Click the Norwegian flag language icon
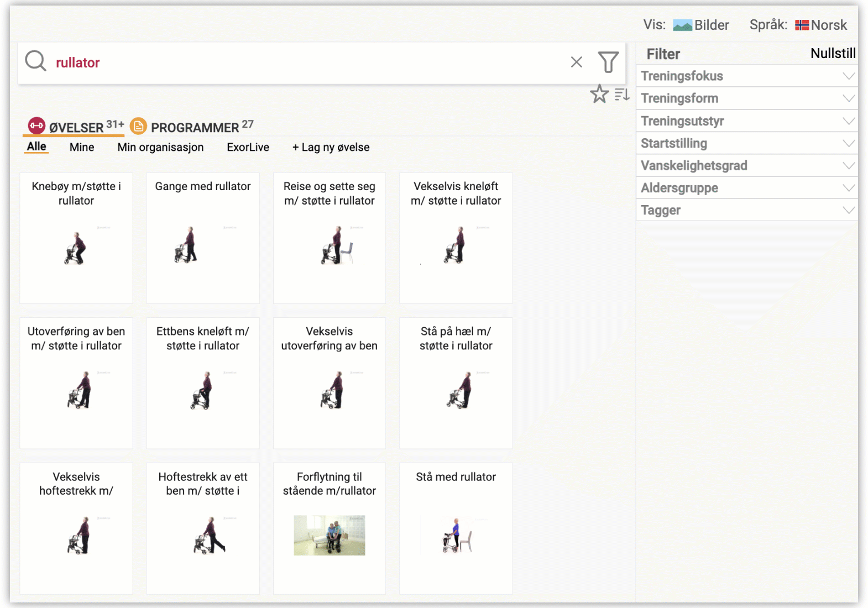 click(802, 25)
